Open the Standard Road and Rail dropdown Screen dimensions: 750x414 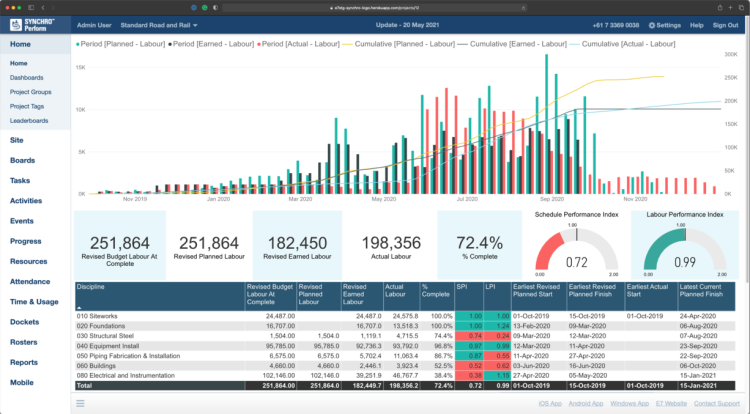pyautogui.click(x=158, y=24)
